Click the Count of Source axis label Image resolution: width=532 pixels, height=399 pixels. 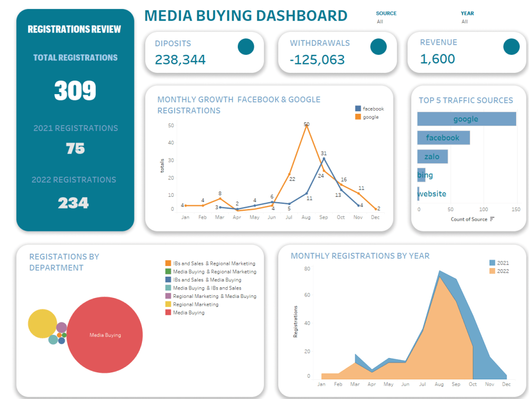click(469, 219)
